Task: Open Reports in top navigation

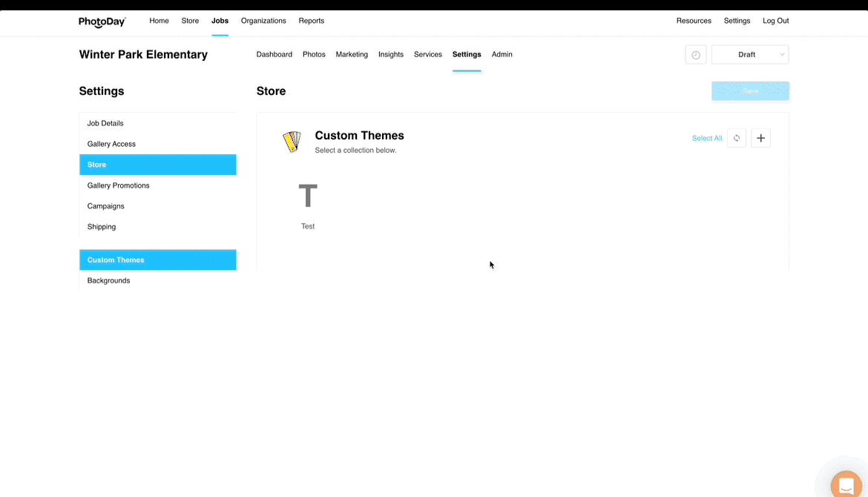Action: click(x=311, y=21)
